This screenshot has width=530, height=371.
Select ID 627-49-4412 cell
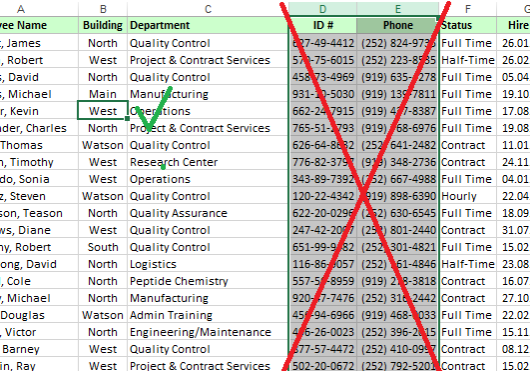(x=322, y=43)
